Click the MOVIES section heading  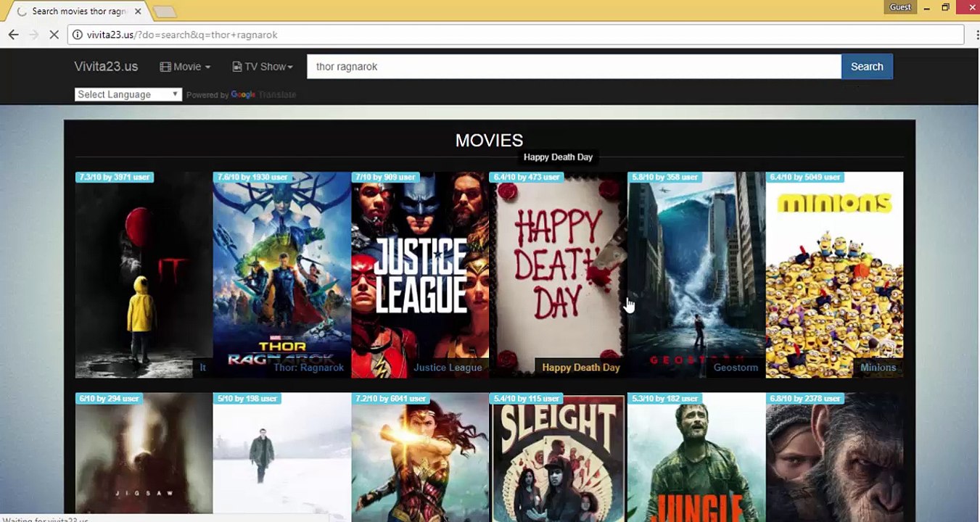click(489, 141)
